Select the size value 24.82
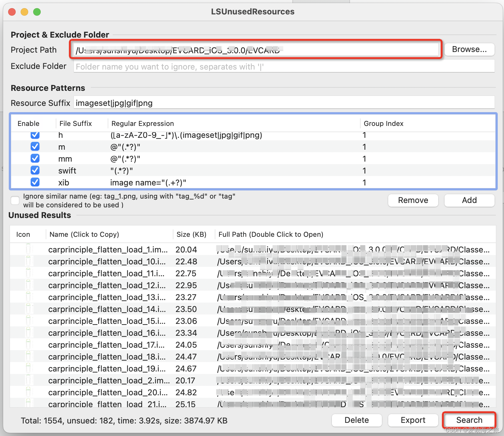504x436 pixels. 186,392
